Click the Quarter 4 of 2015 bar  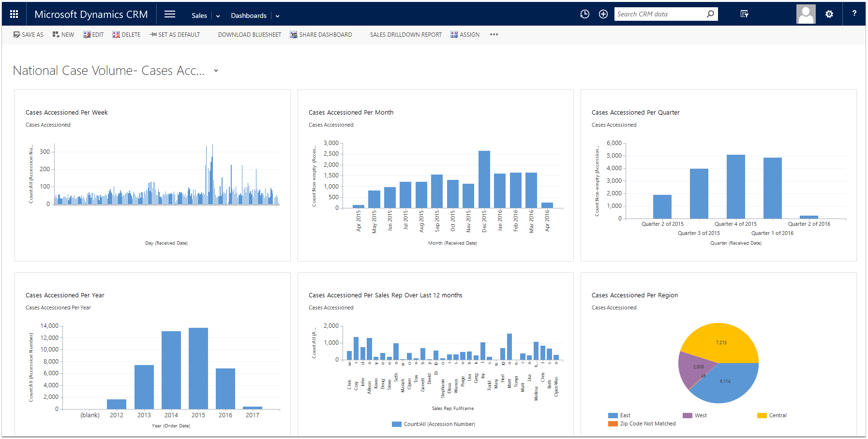point(736,187)
